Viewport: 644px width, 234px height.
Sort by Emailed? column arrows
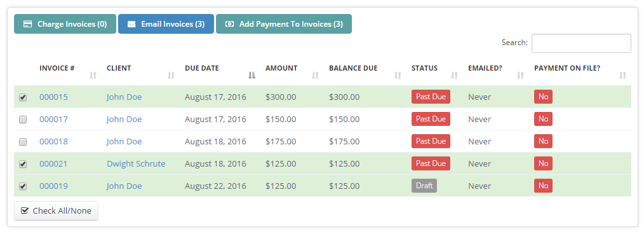coord(520,75)
